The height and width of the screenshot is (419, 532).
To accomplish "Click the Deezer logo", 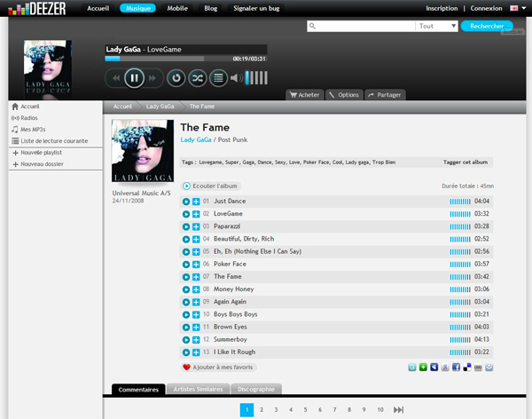I will click(x=37, y=9).
